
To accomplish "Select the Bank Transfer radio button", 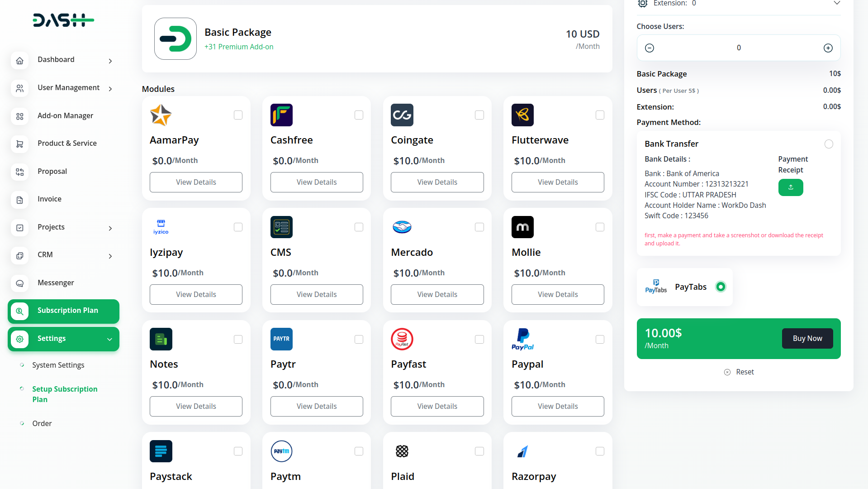I will (829, 144).
